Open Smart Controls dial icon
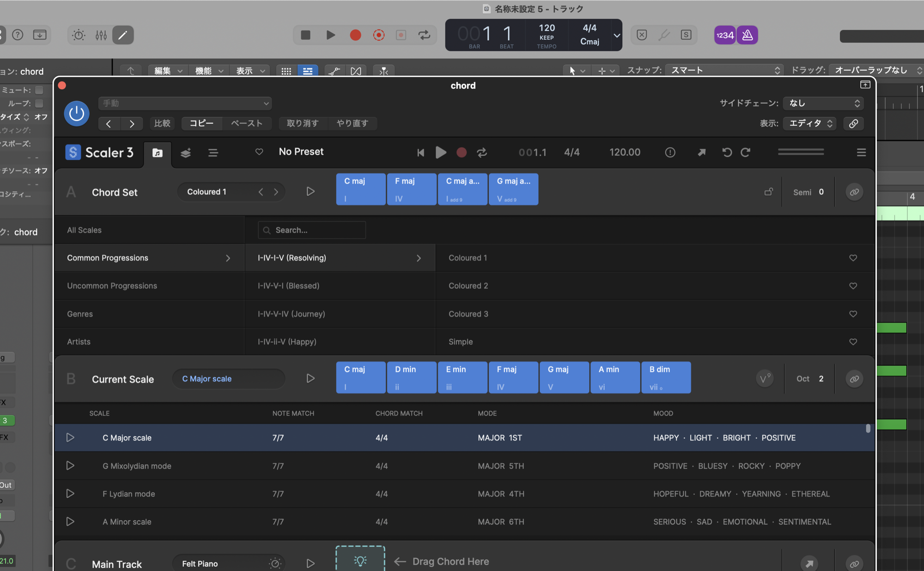The width and height of the screenshot is (924, 571). [x=79, y=35]
